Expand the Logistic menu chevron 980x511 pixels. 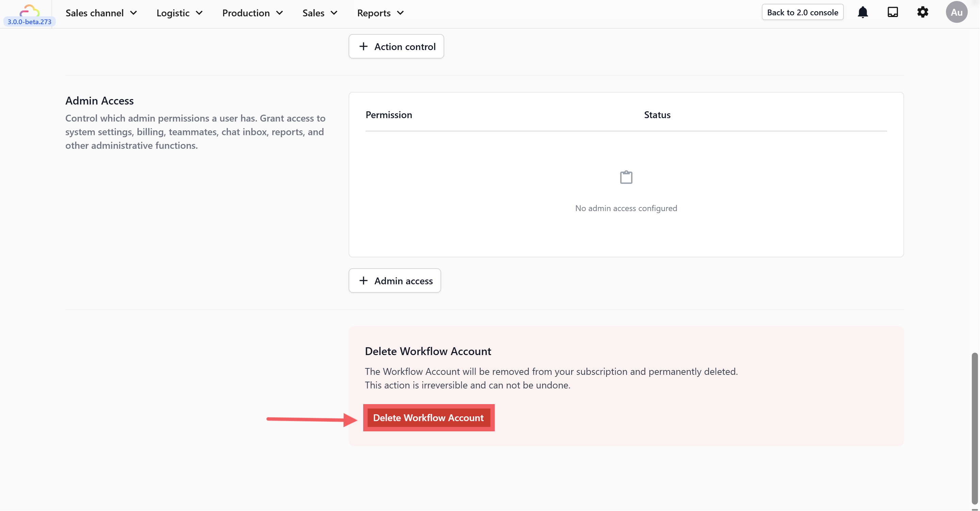pyautogui.click(x=199, y=13)
